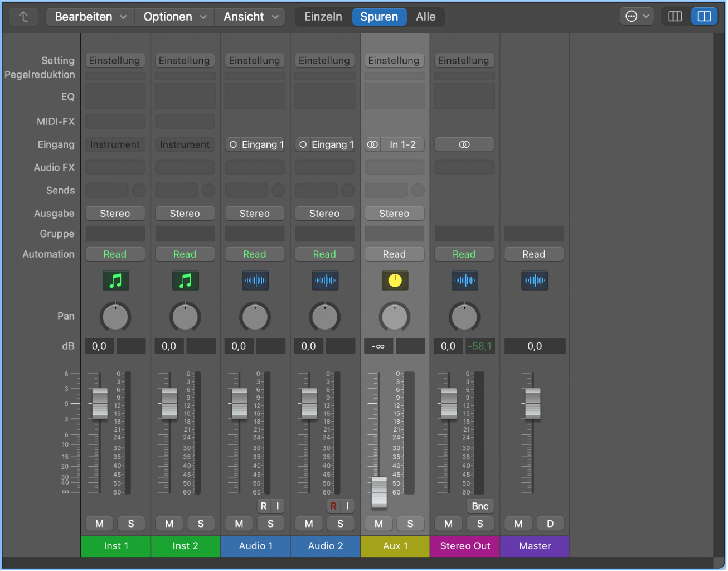Switch to wide channel strip view icon
The height and width of the screenshot is (571, 728).
coord(704,16)
